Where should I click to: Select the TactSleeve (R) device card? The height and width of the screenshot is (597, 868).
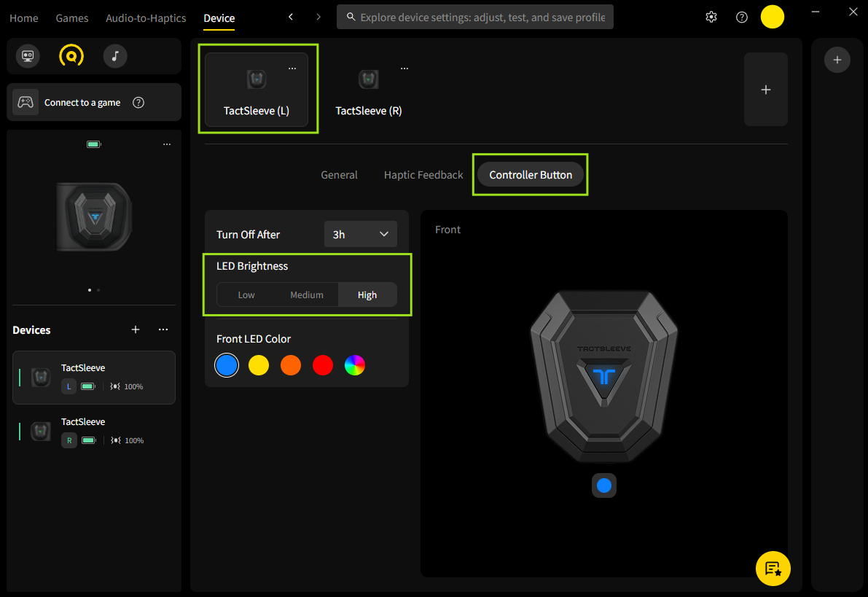point(369,90)
